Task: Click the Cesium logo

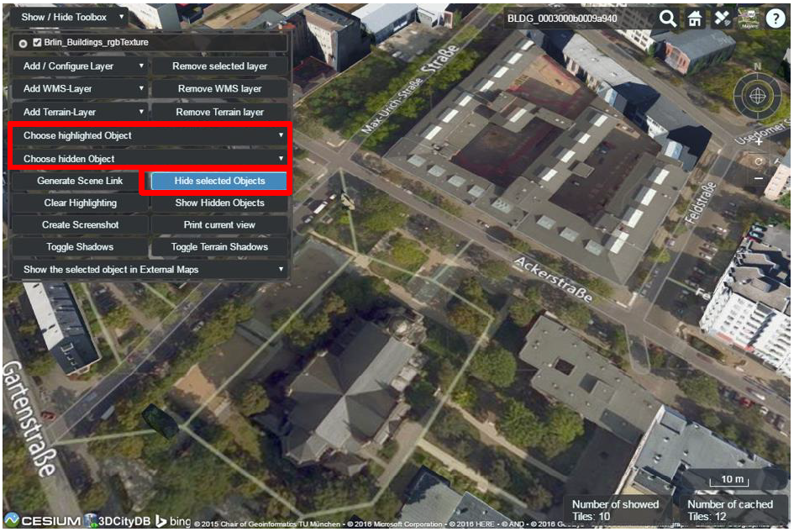Action: coord(43,520)
